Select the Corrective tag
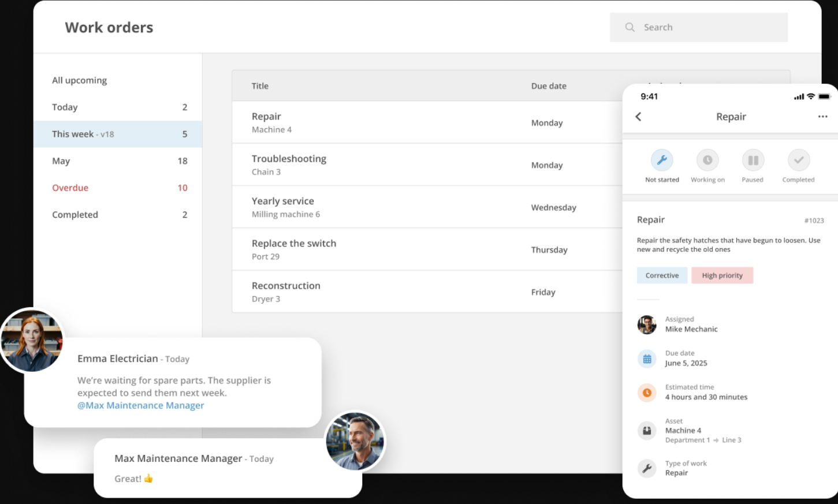Viewport: 838px width, 504px height. (x=662, y=275)
